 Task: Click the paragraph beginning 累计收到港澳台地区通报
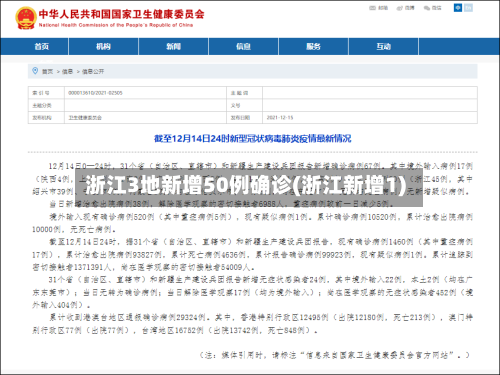coord(252,324)
